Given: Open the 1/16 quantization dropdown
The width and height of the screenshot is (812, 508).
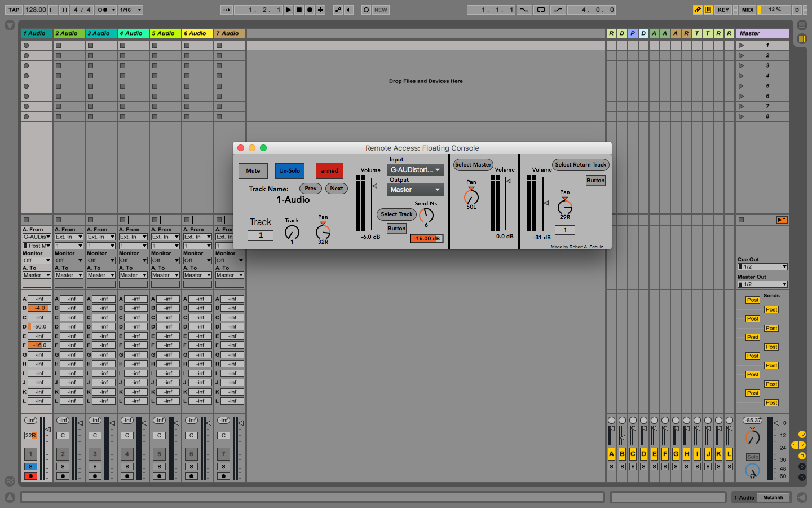Looking at the screenshot, I should pos(130,10).
